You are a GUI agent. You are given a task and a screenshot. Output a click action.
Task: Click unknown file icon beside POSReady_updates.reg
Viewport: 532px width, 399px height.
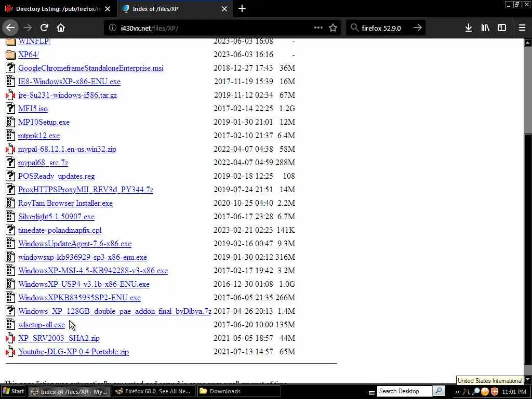click(10, 176)
